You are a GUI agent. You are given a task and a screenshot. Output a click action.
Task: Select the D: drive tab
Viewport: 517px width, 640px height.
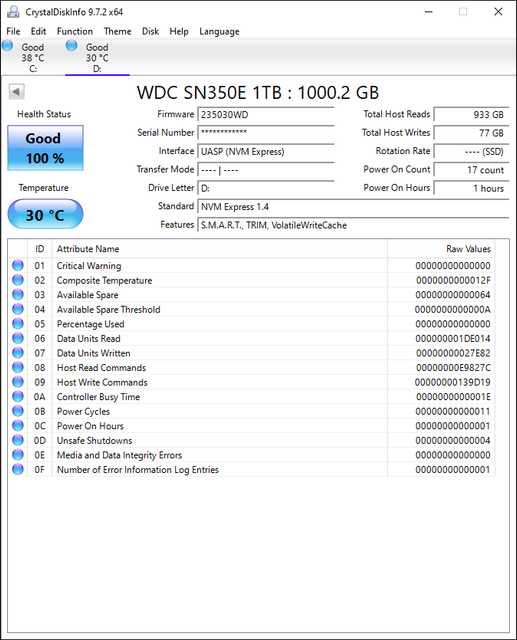[x=97, y=58]
